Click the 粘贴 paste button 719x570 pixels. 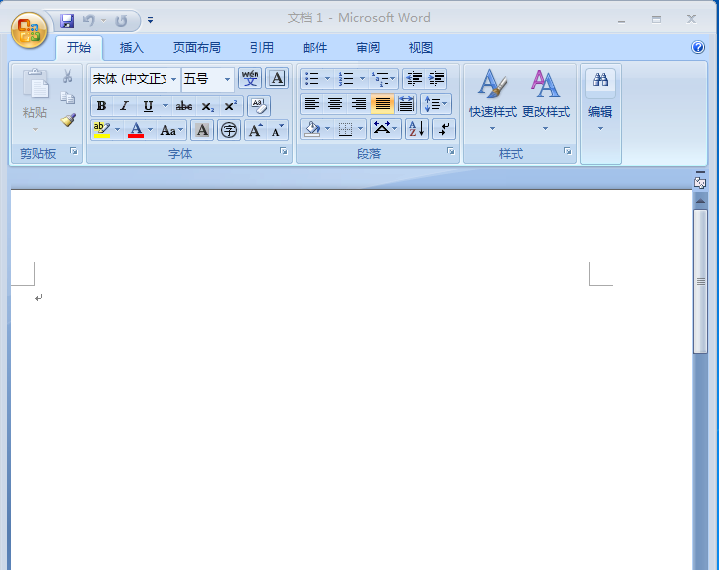click(35, 100)
